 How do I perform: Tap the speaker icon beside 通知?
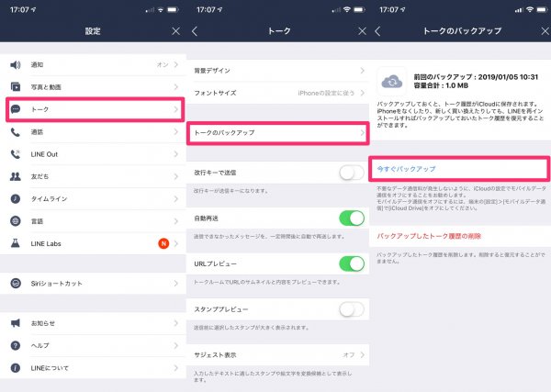click(15, 64)
